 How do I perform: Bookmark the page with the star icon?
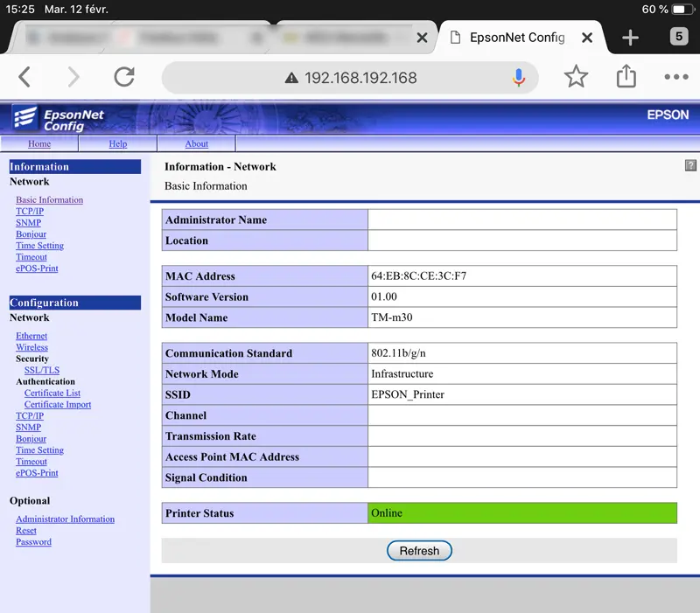point(576,77)
